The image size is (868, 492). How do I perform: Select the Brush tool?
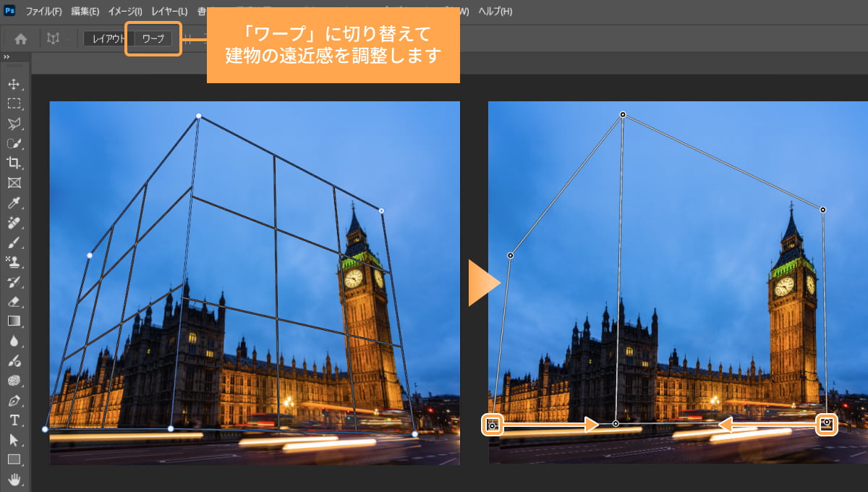[13, 243]
